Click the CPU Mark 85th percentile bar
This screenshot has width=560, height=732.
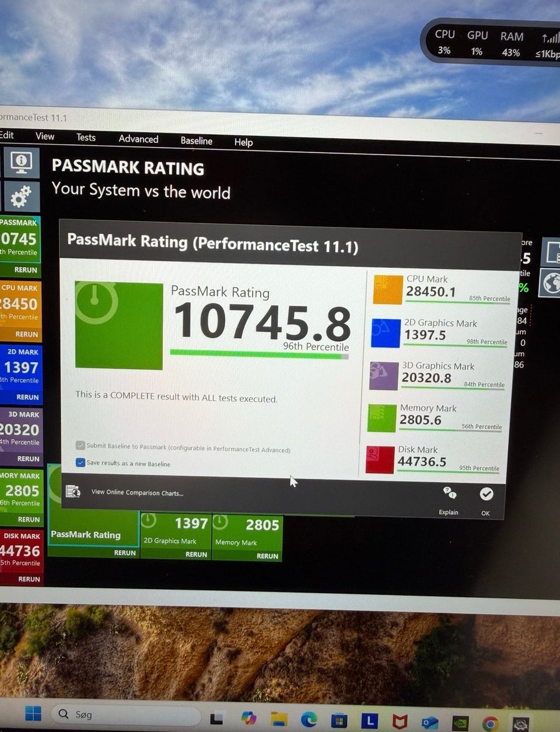[458, 303]
